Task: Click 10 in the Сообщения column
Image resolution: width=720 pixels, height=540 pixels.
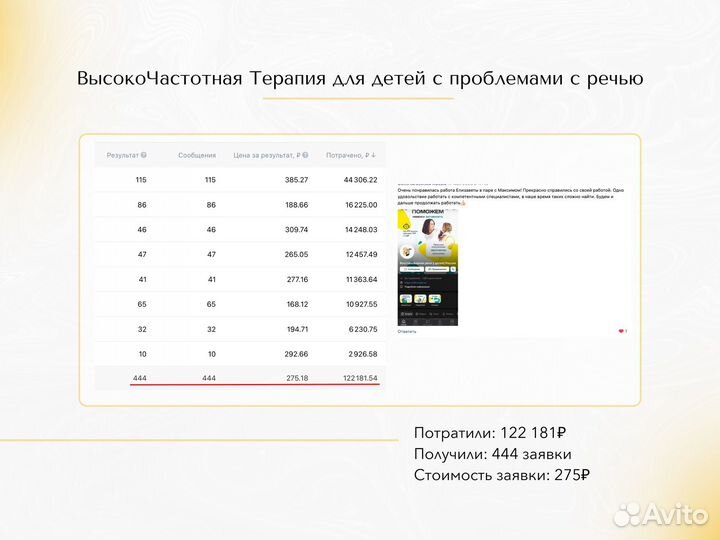Action: tap(212, 354)
